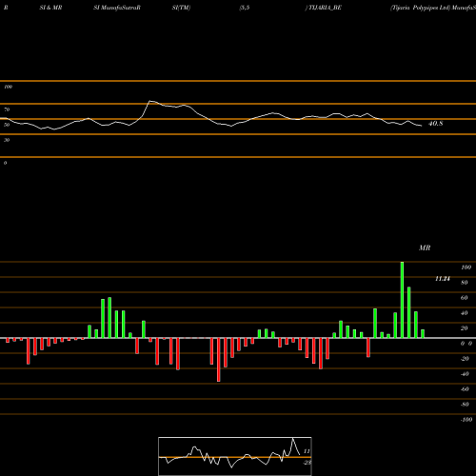Click the '-28' label in mini chart

coord(307,463)
